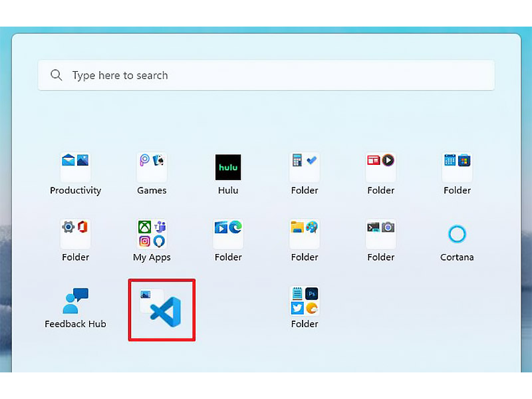Open folder with News and media player
This screenshot has width=532, height=399.
[381, 168]
